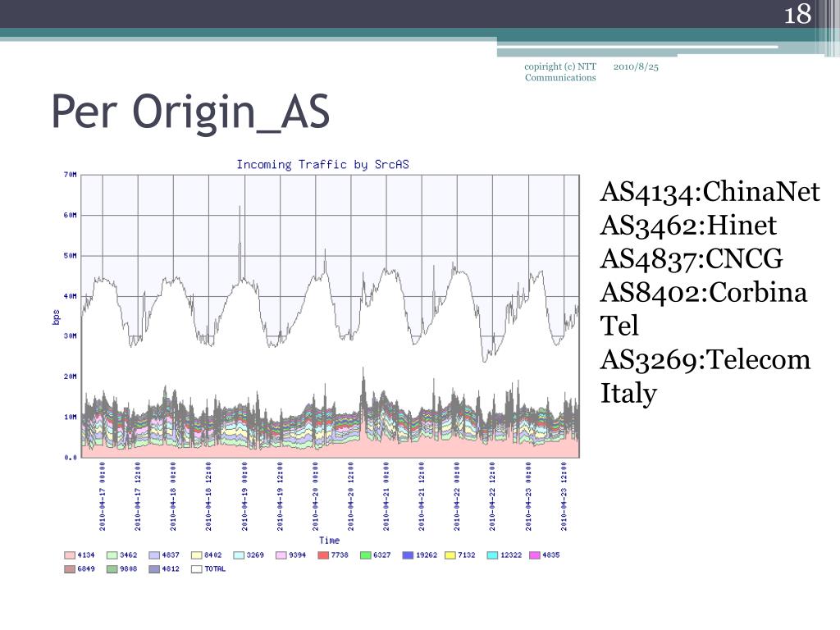
Task: Click the '60M' y-axis label
Action: (x=71, y=215)
